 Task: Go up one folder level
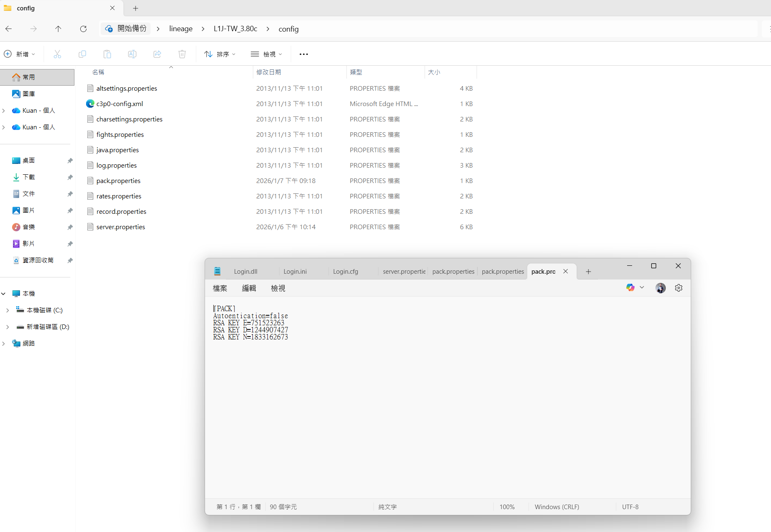coord(58,29)
